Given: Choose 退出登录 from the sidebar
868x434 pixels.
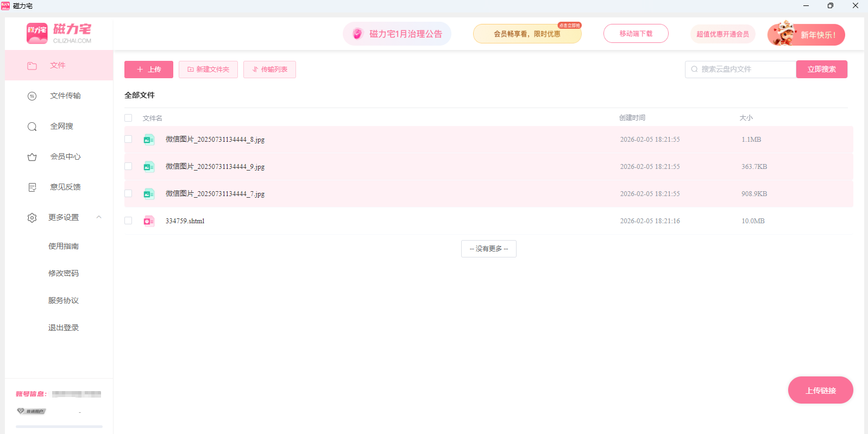Looking at the screenshot, I should pyautogui.click(x=64, y=328).
